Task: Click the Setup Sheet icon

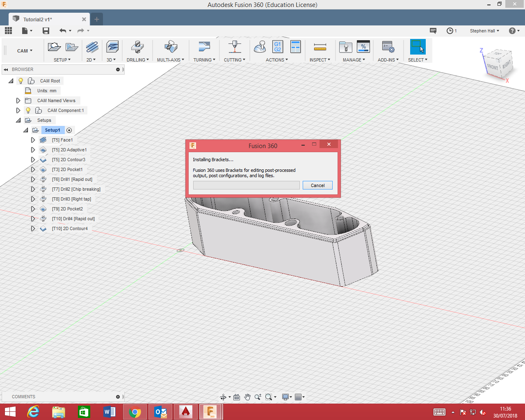Action: tap(295, 47)
